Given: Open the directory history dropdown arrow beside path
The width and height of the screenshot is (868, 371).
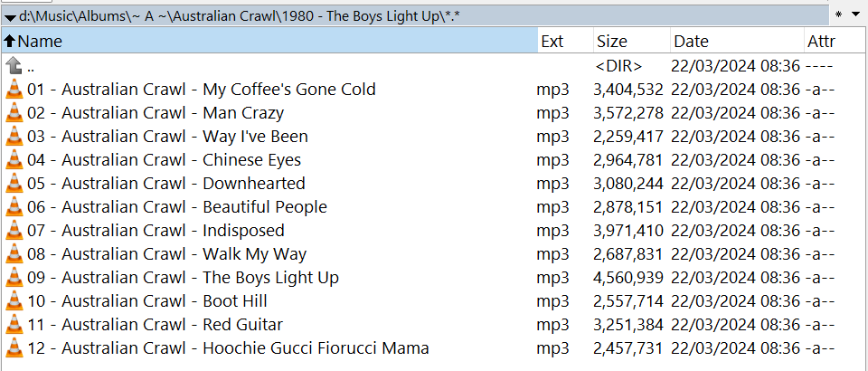Looking at the screenshot, I should (x=10, y=16).
